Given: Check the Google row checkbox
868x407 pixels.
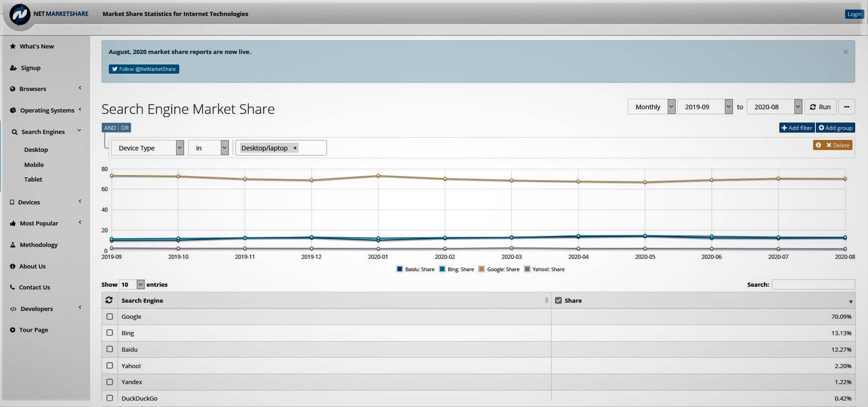Looking at the screenshot, I should click(110, 316).
